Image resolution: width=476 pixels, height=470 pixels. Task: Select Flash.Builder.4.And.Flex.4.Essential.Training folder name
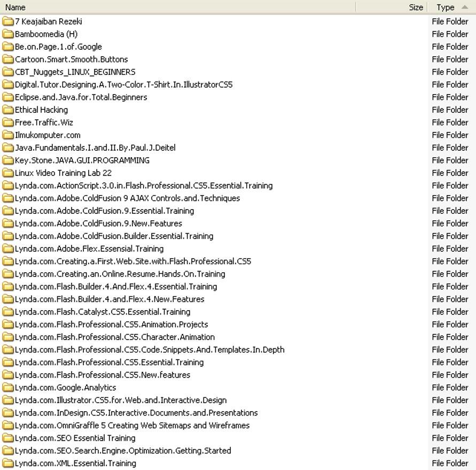[116, 287]
